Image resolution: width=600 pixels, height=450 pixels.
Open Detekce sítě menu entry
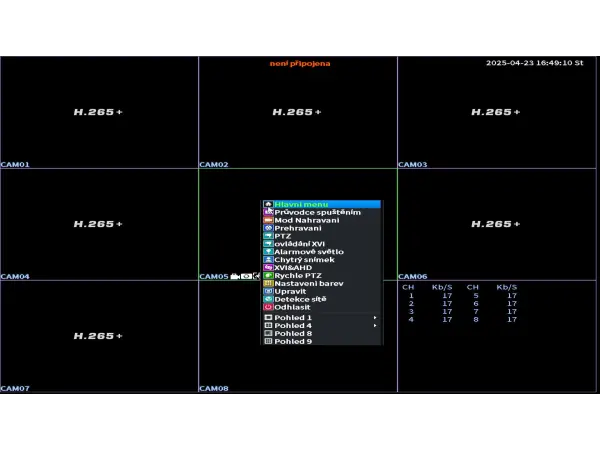click(x=300, y=299)
